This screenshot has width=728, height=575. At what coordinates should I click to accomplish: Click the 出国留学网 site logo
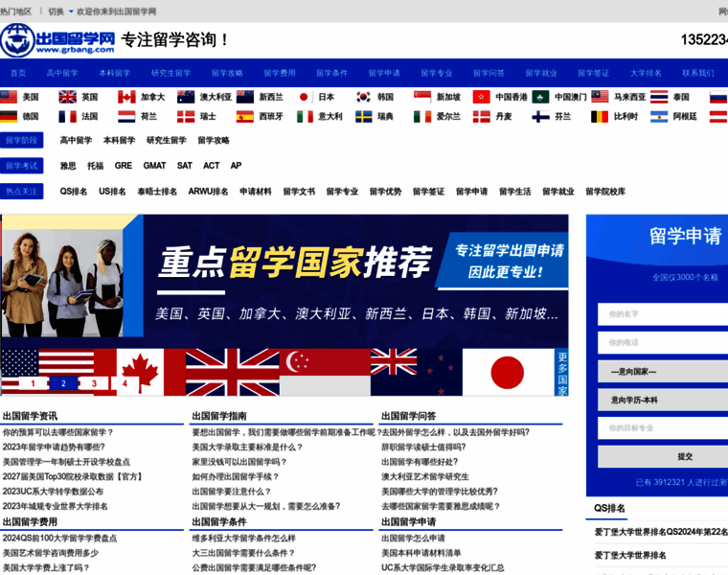tap(57, 40)
